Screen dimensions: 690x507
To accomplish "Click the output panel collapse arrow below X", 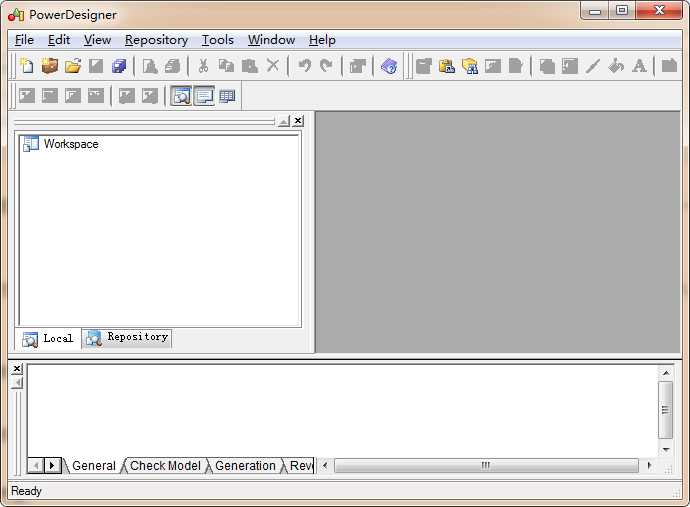I will pyautogui.click(x=17, y=383).
